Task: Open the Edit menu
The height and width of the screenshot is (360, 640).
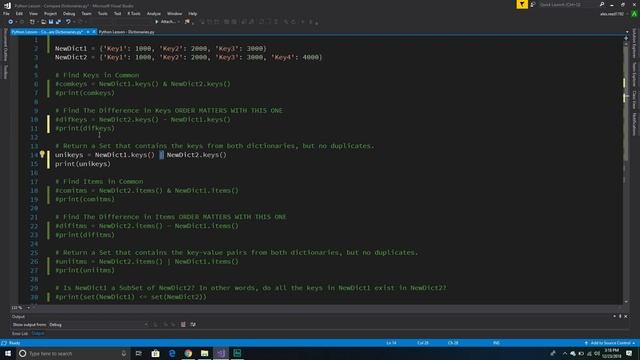Action: pyautogui.click(x=19, y=13)
